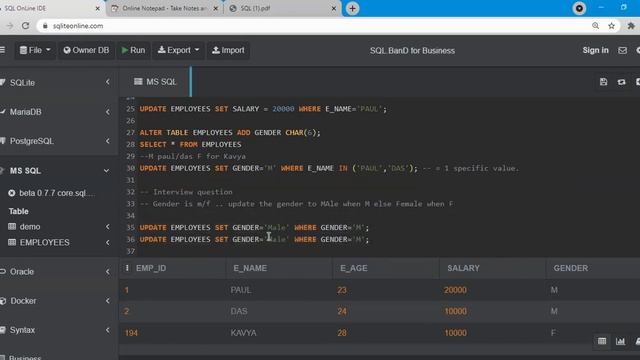The width and height of the screenshot is (640, 360).
Task: Click line 35 UPDATE statement in editor
Action: pos(254,227)
